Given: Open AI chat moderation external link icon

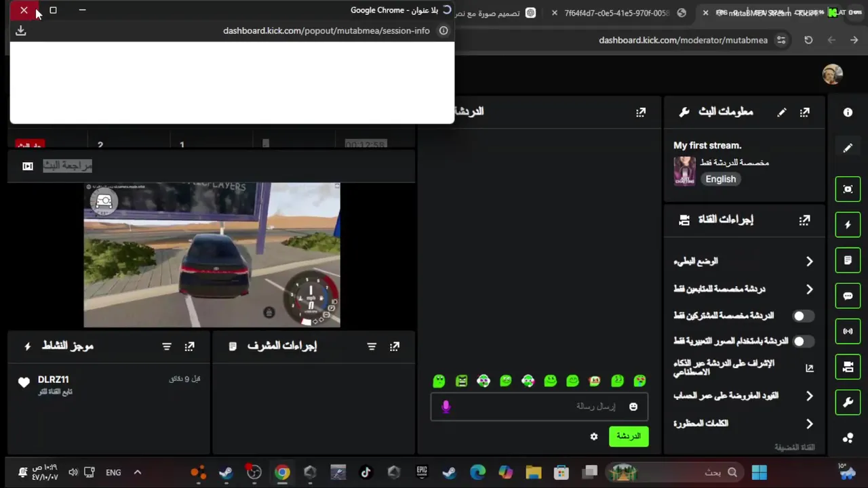Looking at the screenshot, I should pos(809,368).
